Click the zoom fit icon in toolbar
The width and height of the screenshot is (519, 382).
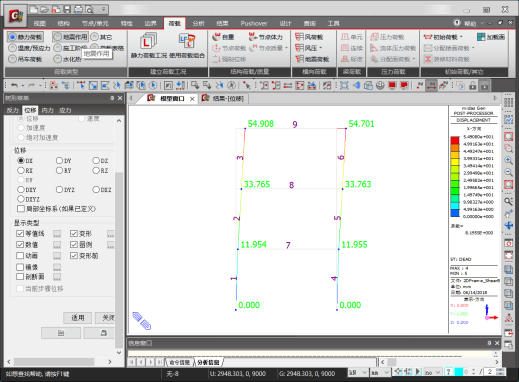pos(344,86)
